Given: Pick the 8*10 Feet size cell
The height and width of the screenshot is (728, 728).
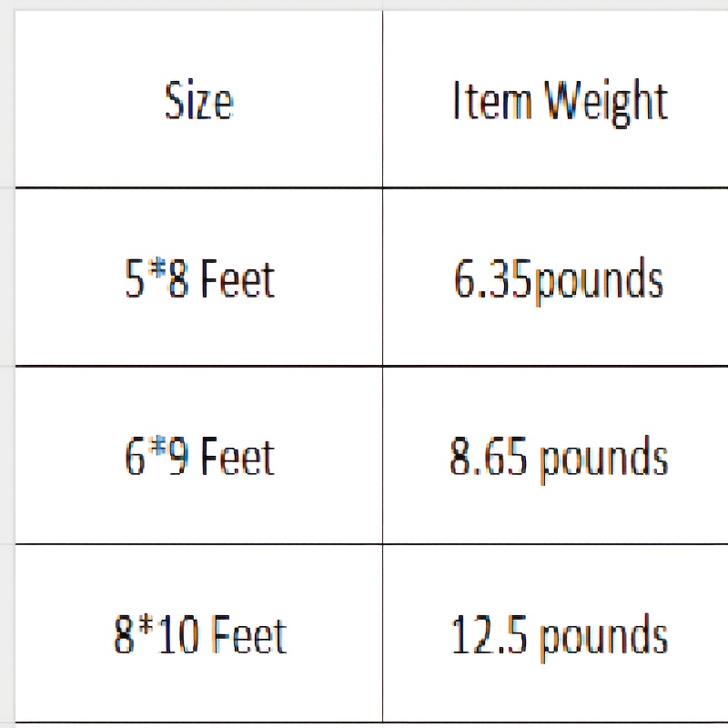Looking at the screenshot, I should [x=199, y=633].
